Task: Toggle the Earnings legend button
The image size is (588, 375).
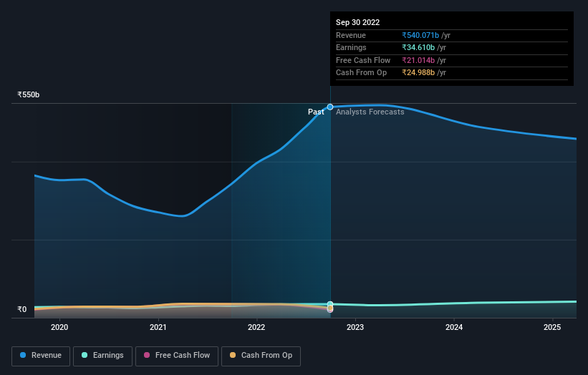Action: 102,356
